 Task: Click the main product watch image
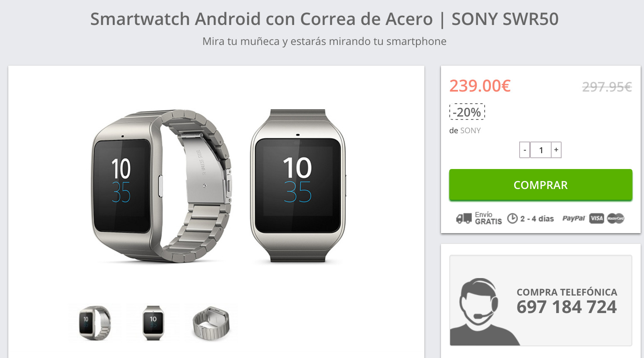(x=219, y=186)
